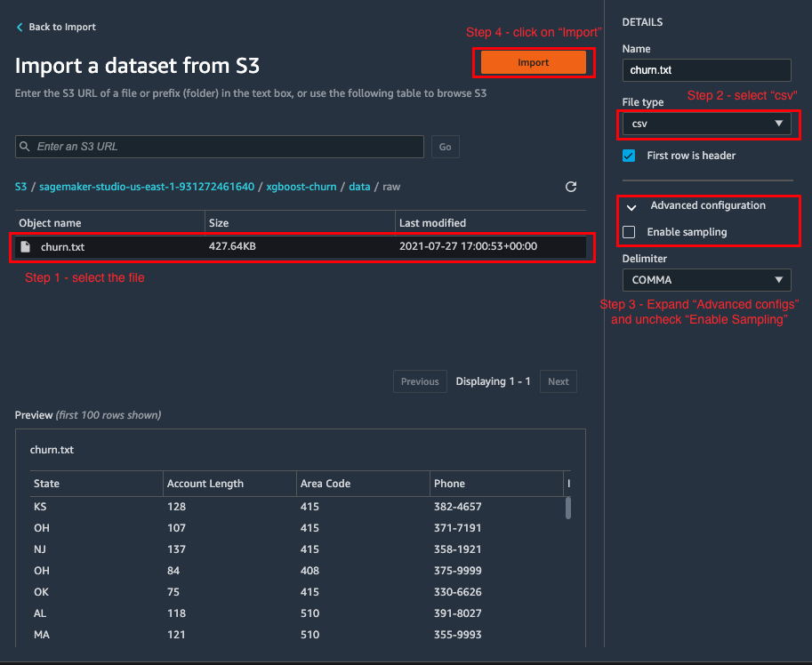This screenshot has width=812, height=665.
Task: Click the Enter an S3 URL field
Action: point(220,147)
